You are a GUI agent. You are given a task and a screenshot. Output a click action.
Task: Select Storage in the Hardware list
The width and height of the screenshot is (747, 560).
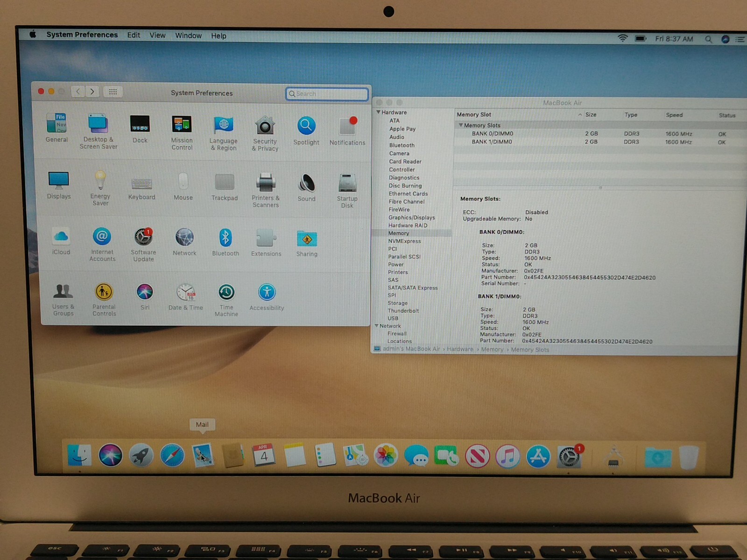pos(398,303)
